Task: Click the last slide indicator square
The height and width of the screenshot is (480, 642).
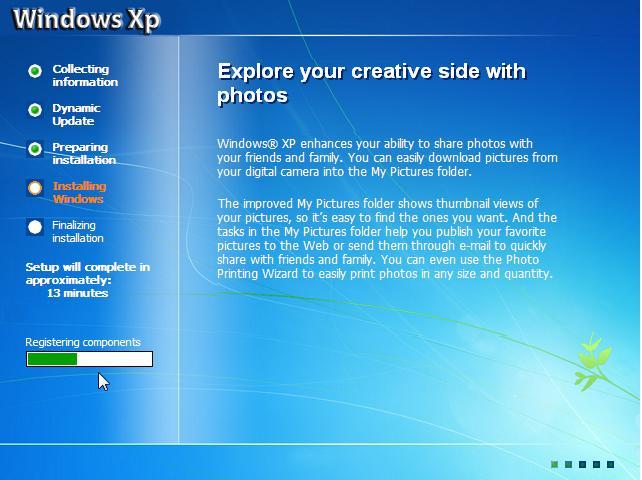Action: (610, 464)
